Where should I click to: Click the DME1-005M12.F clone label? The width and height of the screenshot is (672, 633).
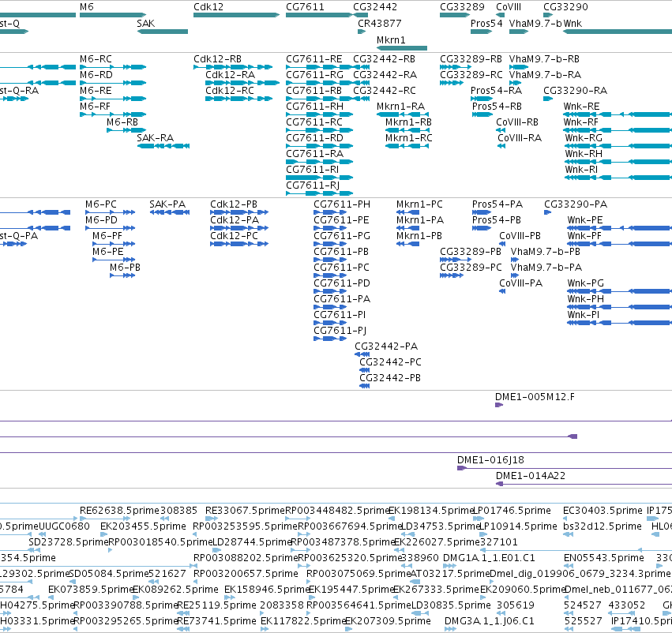pos(535,397)
